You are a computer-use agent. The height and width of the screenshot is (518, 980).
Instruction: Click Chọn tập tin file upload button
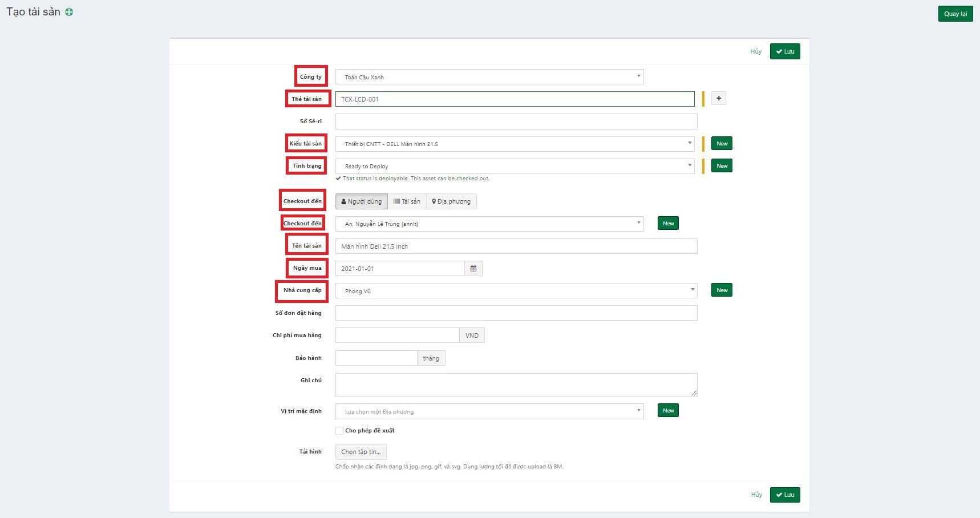point(361,452)
